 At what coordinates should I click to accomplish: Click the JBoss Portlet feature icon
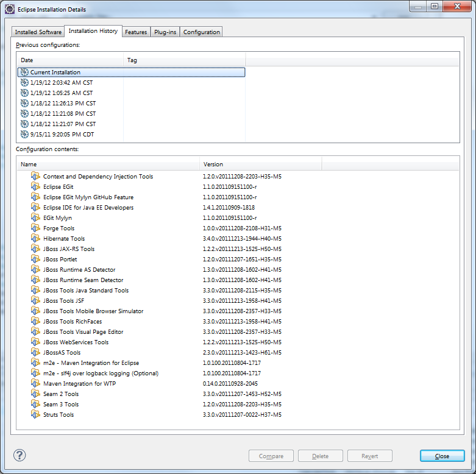35,259
